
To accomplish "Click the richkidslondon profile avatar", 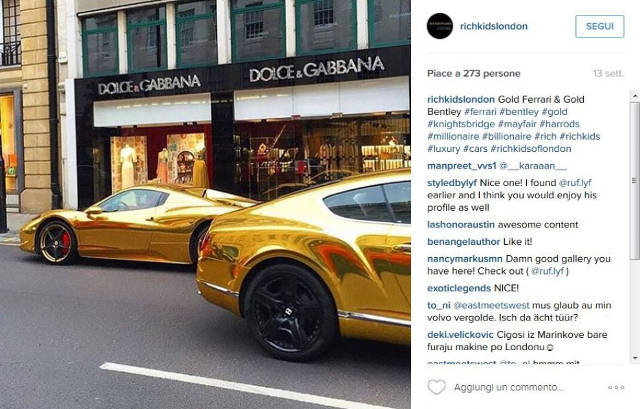I will click(x=440, y=26).
